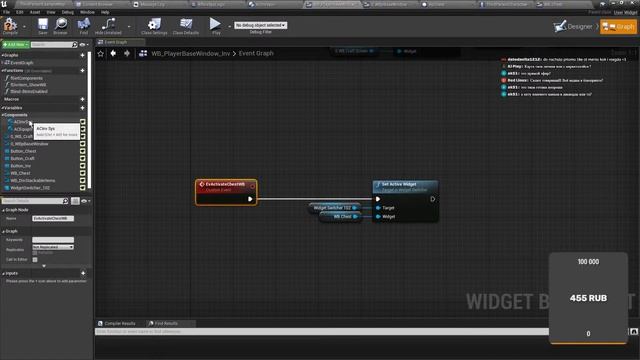
Task: Open the File menu
Action: 7,12
